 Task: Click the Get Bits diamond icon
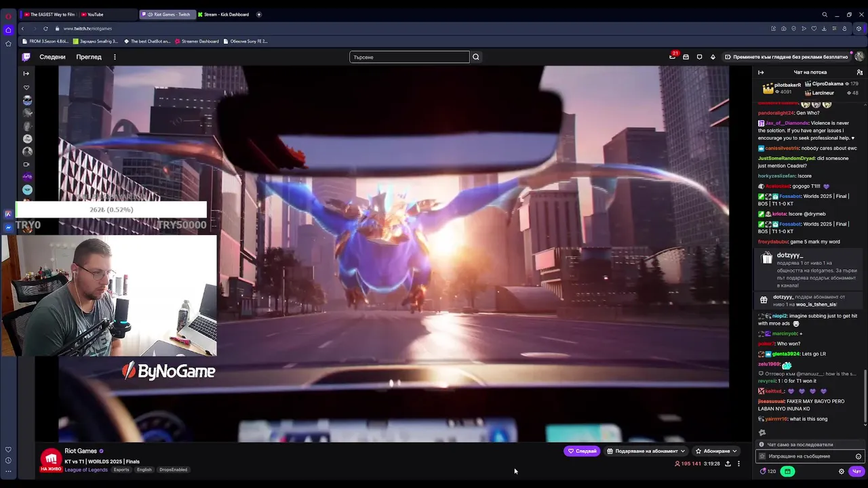click(713, 57)
